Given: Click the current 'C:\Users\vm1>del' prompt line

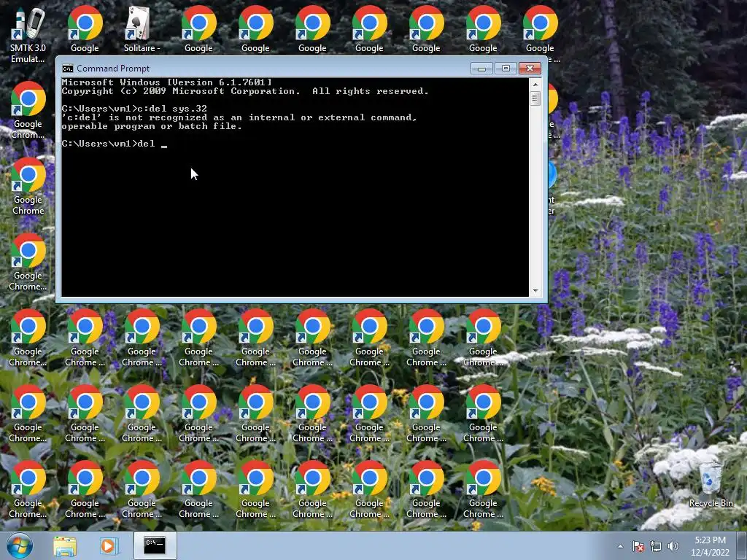Looking at the screenshot, I should pos(115,144).
